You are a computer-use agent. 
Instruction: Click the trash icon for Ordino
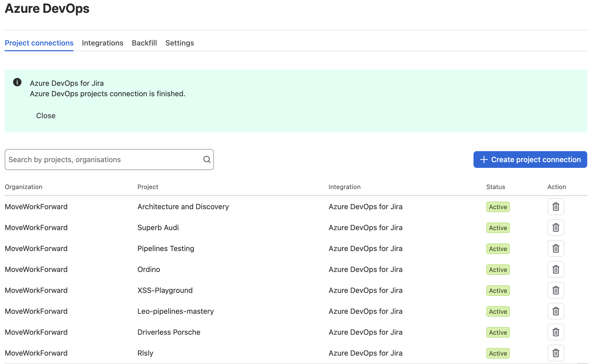pyautogui.click(x=556, y=269)
